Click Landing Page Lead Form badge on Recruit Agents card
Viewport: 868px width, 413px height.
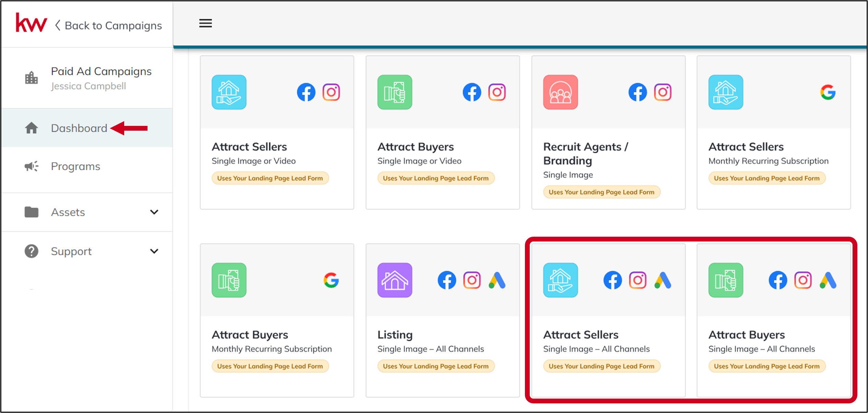(x=601, y=192)
